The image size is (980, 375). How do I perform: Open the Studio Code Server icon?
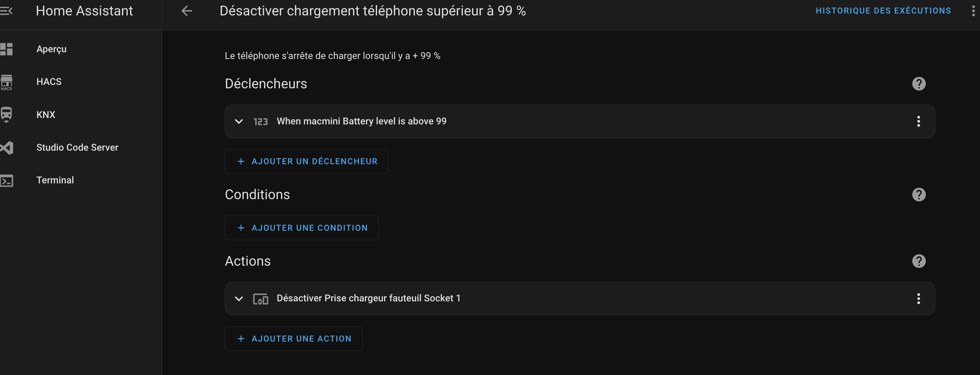[x=6, y=148]
